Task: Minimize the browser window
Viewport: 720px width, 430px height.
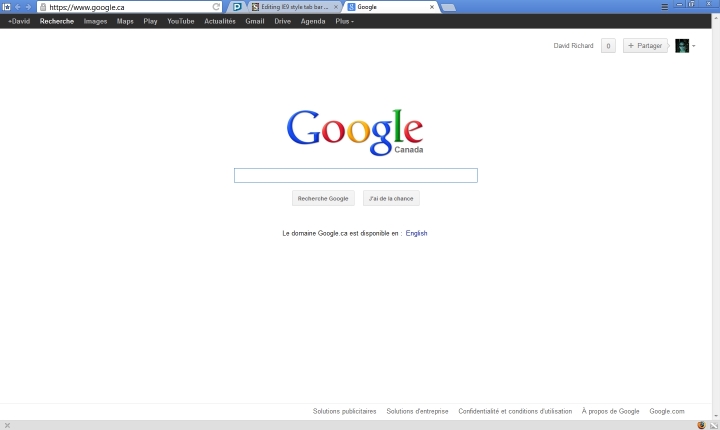Action: [x=680, y=4]
